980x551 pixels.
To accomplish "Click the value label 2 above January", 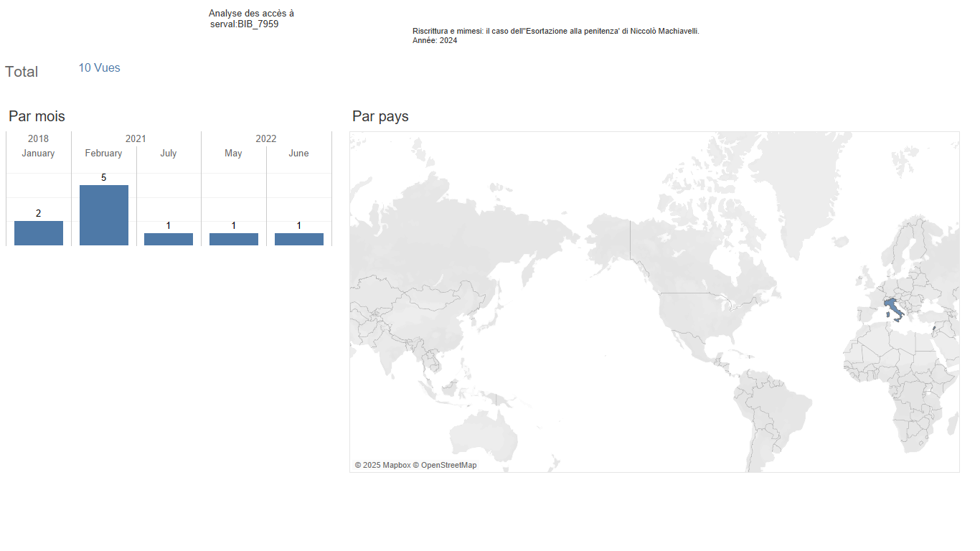I will (x=39, y=213).
